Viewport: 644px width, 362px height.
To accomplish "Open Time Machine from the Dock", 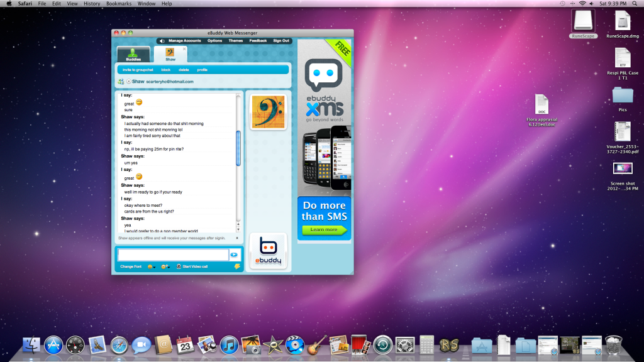I will [x=383, y=345].
